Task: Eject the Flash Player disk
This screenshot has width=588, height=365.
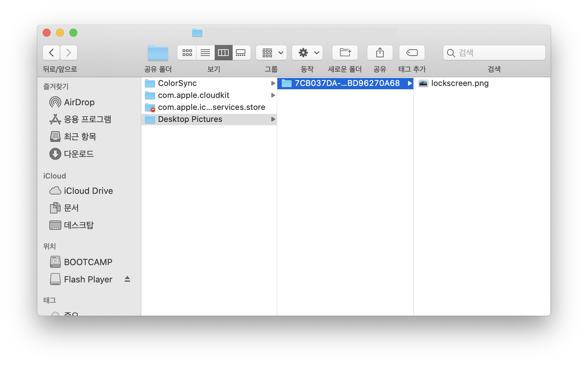Action: coord(127,279)
